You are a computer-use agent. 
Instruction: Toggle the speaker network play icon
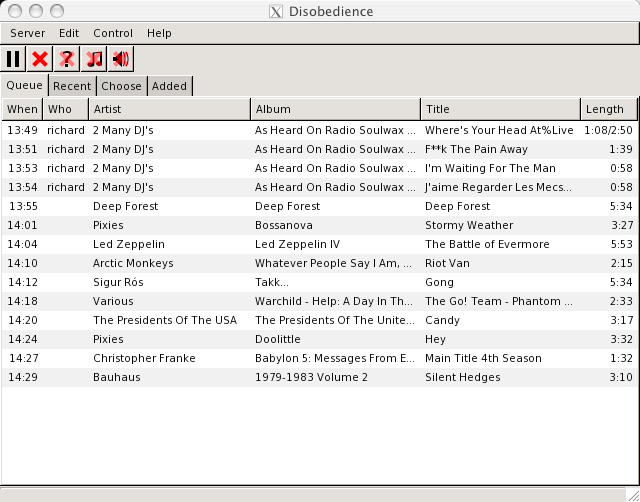click(x=121, y=59)
